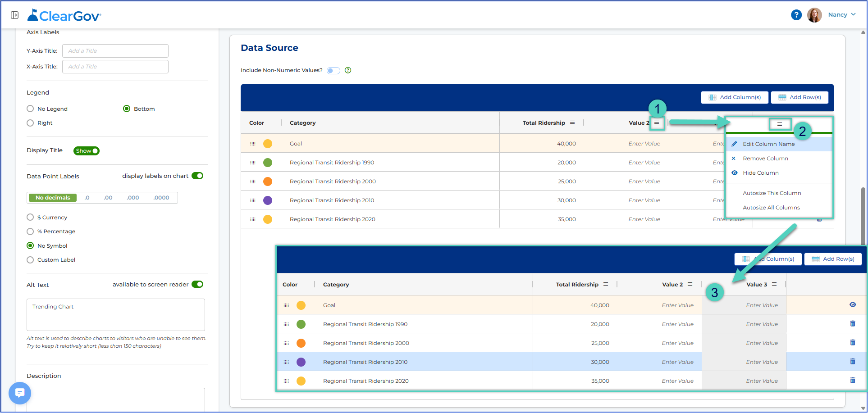Click the drag handle on Goal row
The width and height of the screenshot is (868, 413).
pyautogui.click(x=253, y=144)
